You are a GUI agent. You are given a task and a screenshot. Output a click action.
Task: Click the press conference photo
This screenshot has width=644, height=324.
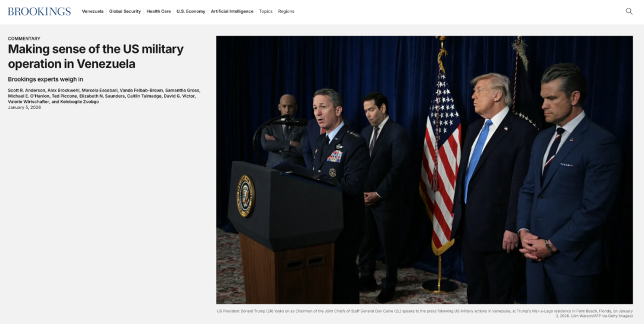pos(424,170)
